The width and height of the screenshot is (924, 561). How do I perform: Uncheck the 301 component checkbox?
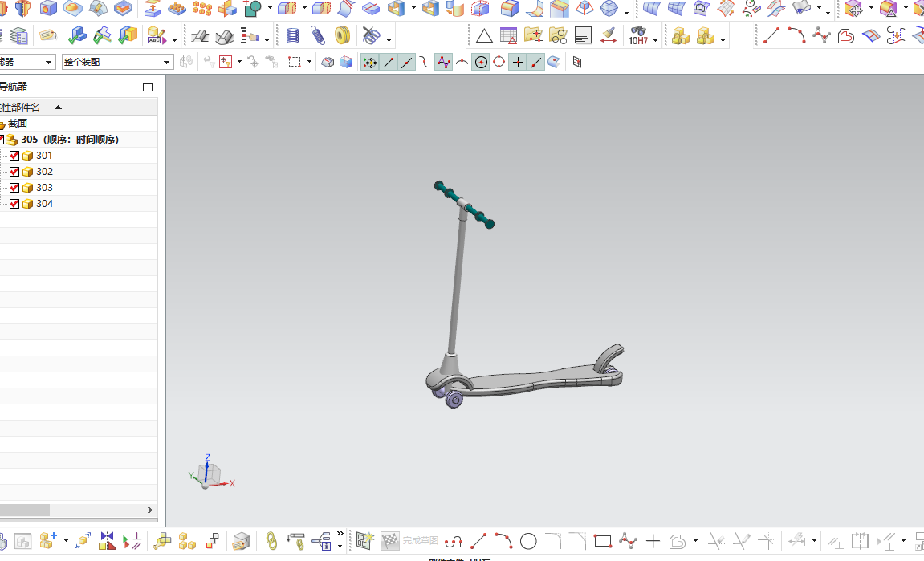[14, 157]
